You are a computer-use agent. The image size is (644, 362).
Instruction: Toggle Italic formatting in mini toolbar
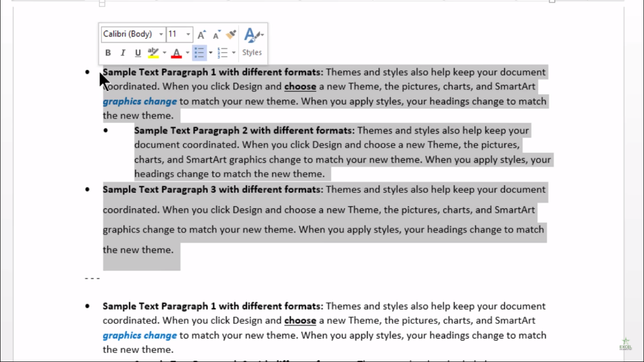[x=123, y=53]
